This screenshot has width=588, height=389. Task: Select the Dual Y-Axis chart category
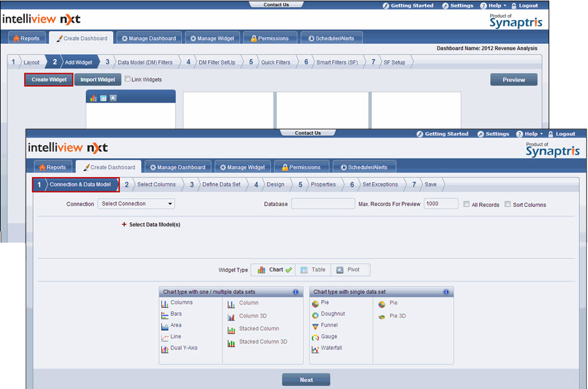click(179, 348)
